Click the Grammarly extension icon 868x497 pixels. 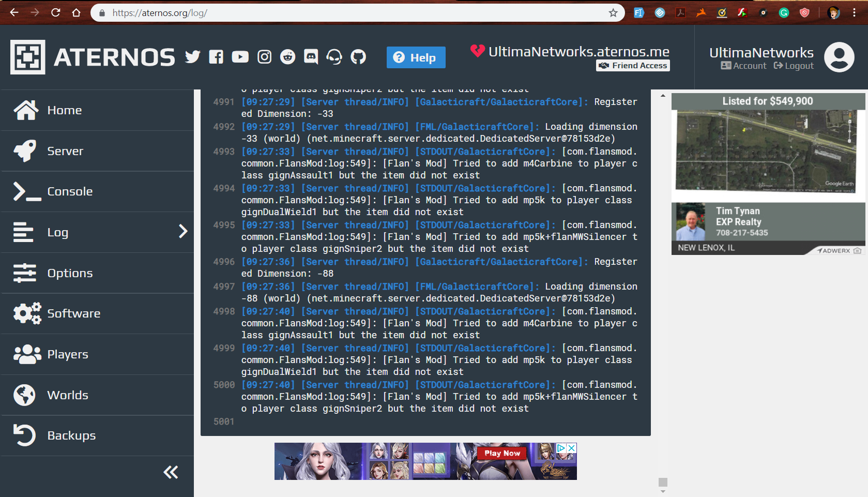[784, 13]
